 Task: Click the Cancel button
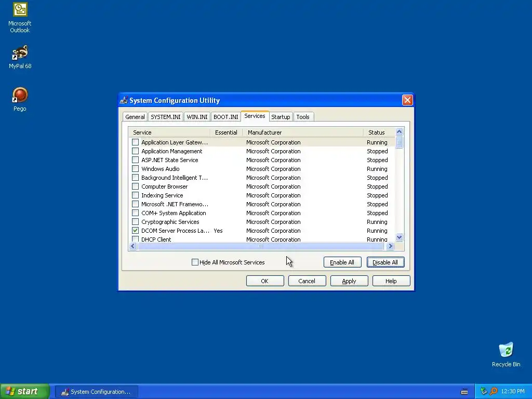(x=307, y=281)
